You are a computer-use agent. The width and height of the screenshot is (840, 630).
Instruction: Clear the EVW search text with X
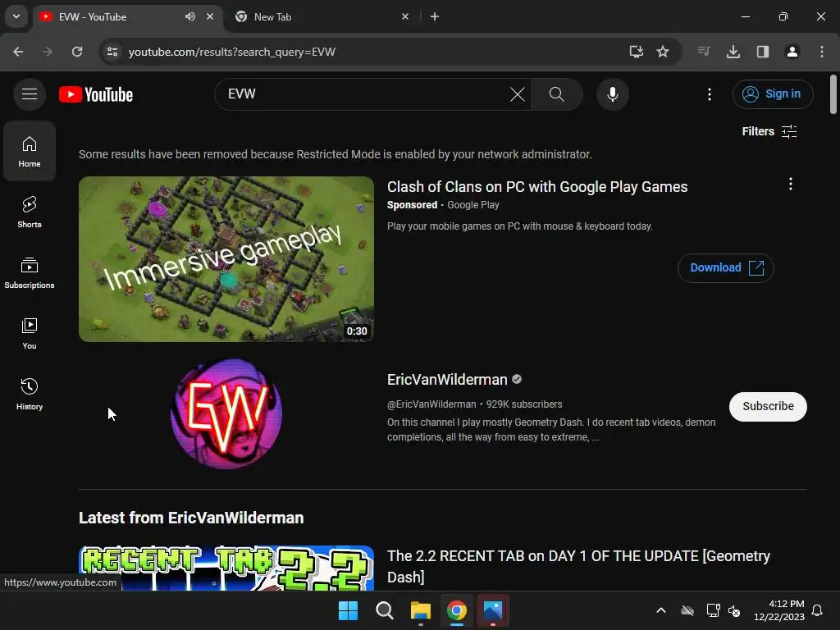point(517,94)
